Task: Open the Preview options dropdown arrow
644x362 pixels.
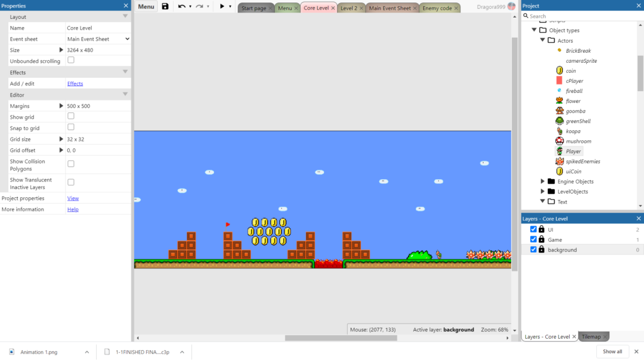Action: click(230, 6)
